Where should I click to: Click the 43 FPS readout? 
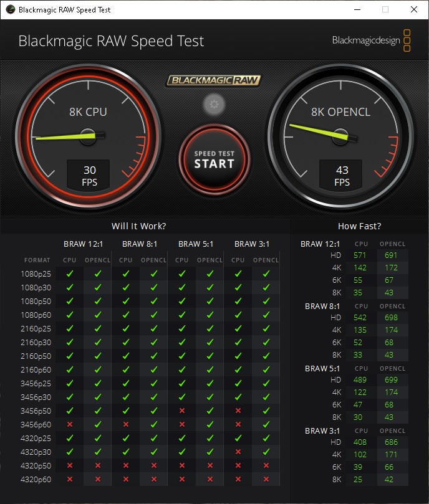(x=342, y=176)
